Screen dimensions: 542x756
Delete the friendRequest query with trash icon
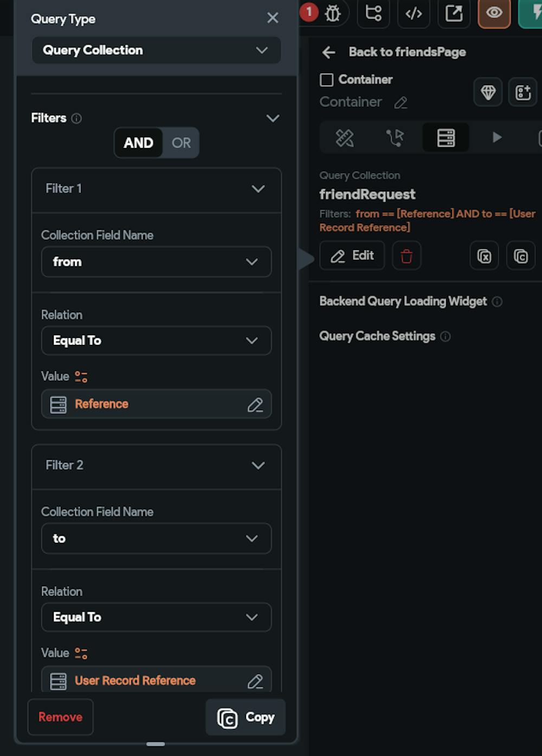[406, 255]
